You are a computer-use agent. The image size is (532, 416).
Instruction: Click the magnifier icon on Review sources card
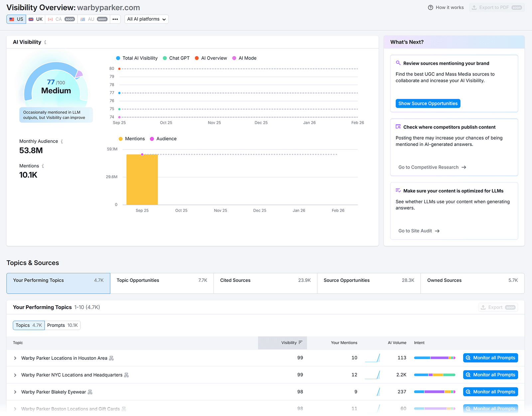point(398,63)
